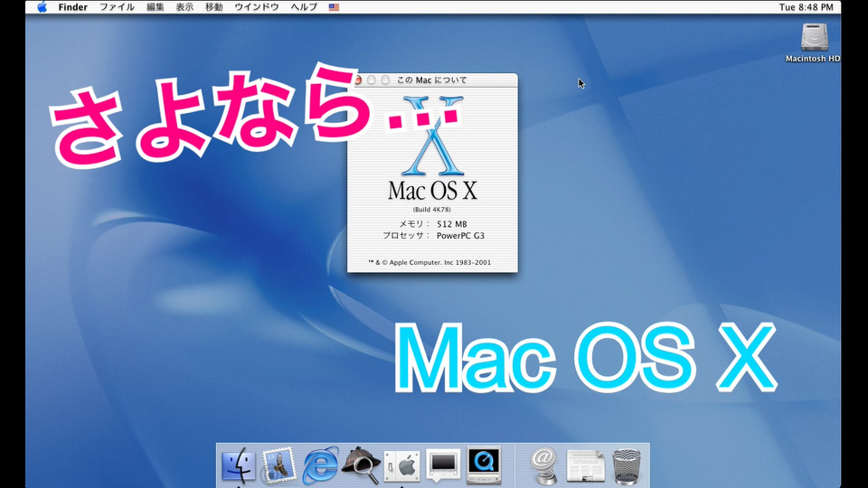This screenshot has height=488, width=868.
Task: Open the ファイル menu
Action: tap(117, 7)
